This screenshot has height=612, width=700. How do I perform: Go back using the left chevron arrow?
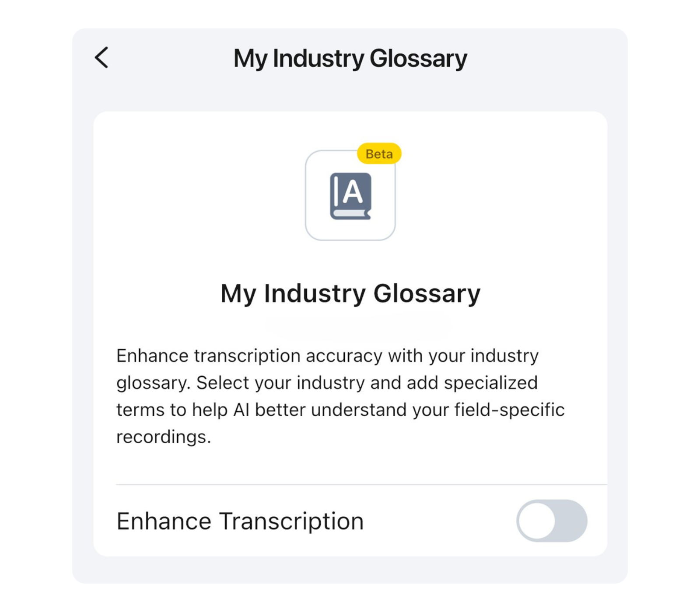[101, 58]
